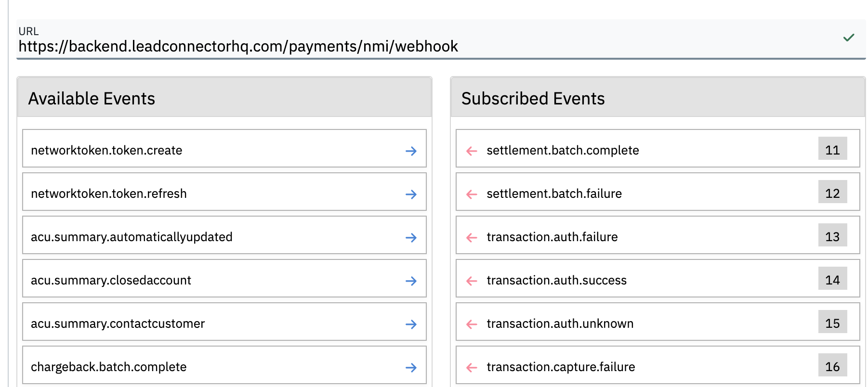868x387 pixels.
Task: Click the blue arrow for networktoken.token.create
Action: [x=411, y=151]
